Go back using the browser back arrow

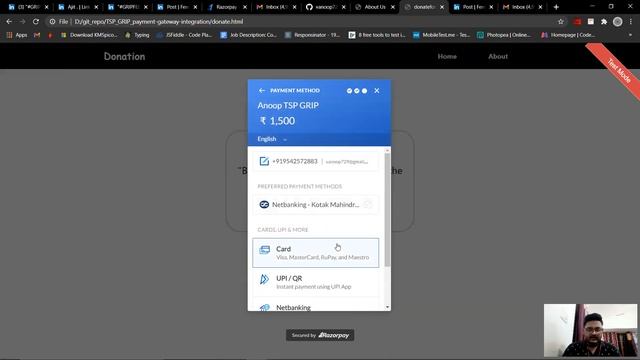click(x=9, y=21)
